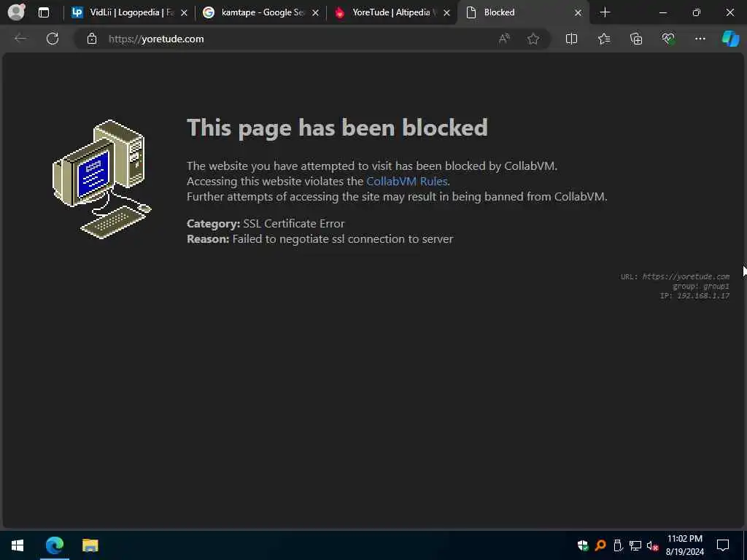Open Browser essentials heart icon
This screenshot has height=560, width=747.
pyautogui.click(x=668, y=39)
